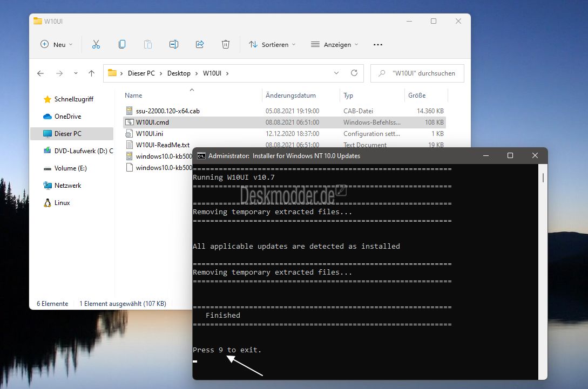The image size is (588, 389).
Task: Click the W10UI.cmd file icon
Action: pos(130,122)
